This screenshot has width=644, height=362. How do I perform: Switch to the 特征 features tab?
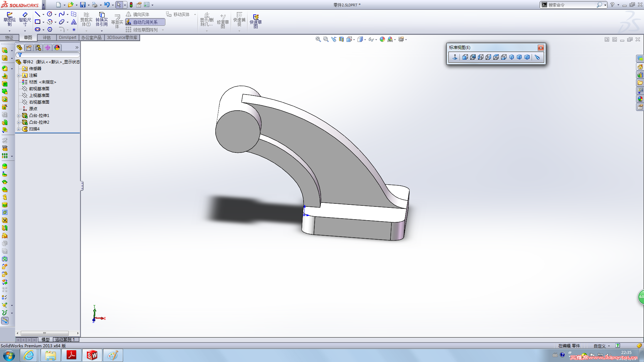(9, 38)
